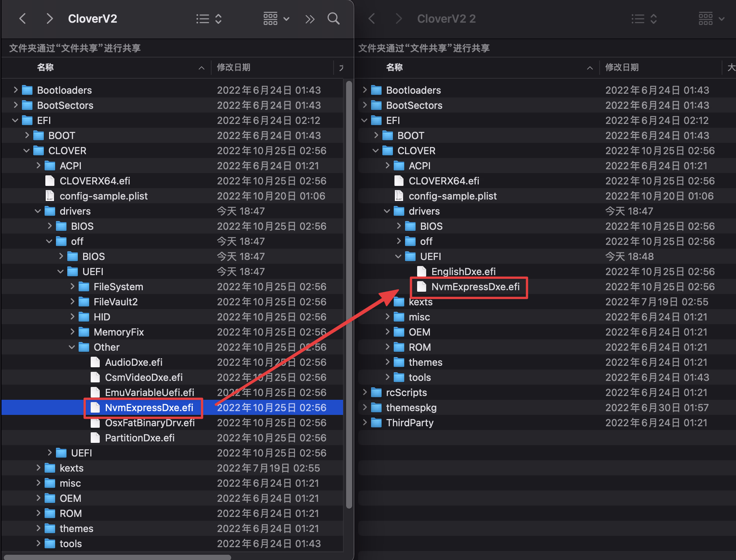The image size is (736, 560).
Task: Select config-sample.plist in the right window
Action: click(x=452, y=196)
